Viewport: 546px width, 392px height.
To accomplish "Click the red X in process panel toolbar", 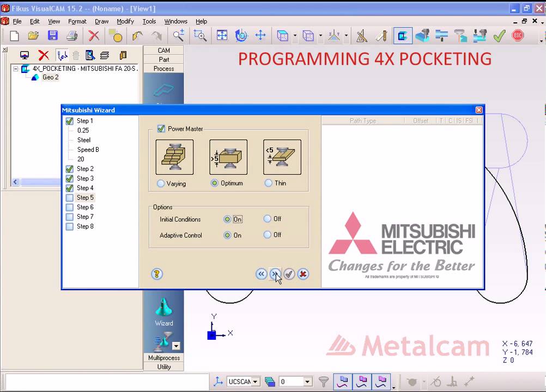I will pos(44,55).
